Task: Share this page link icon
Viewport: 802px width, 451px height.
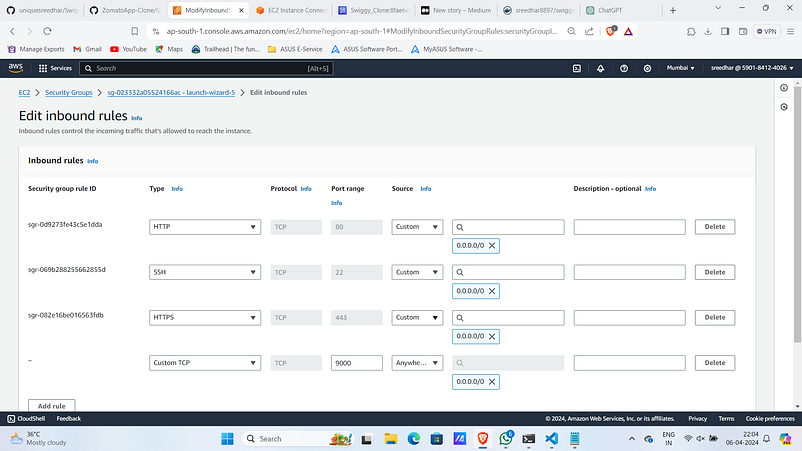Action: click(x=589, y=31)
